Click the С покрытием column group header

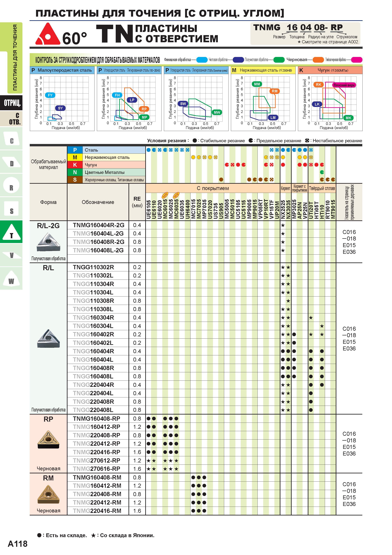pyautogui.click(x=213, y=188)
